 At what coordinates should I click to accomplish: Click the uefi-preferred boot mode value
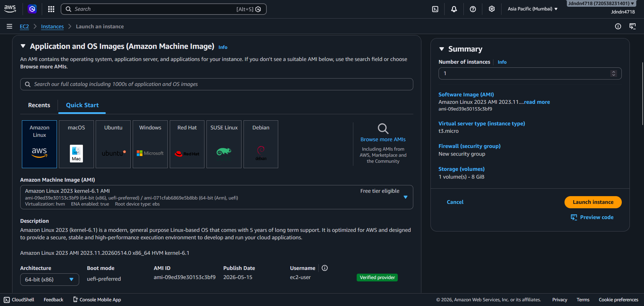[x=104, y=279]
